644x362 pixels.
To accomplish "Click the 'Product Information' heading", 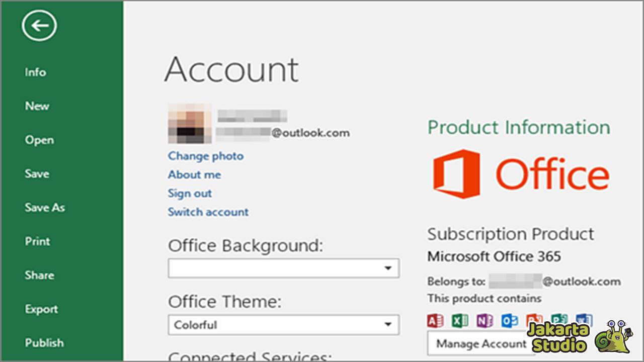I will (519, 127).
